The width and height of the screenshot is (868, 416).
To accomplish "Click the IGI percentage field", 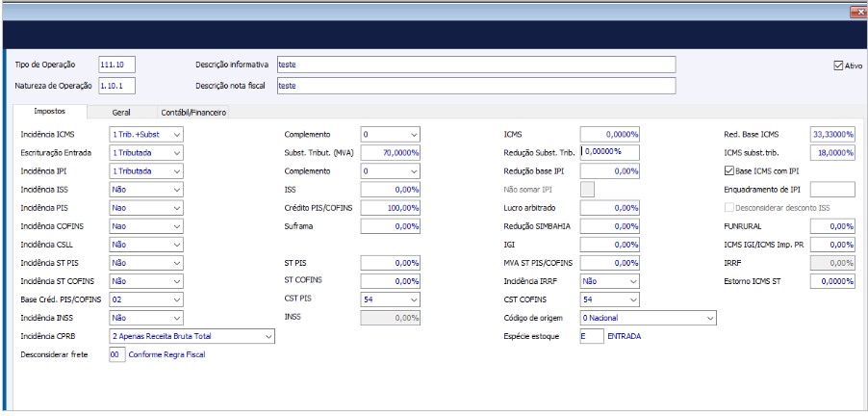I will [x=610, y=245].
